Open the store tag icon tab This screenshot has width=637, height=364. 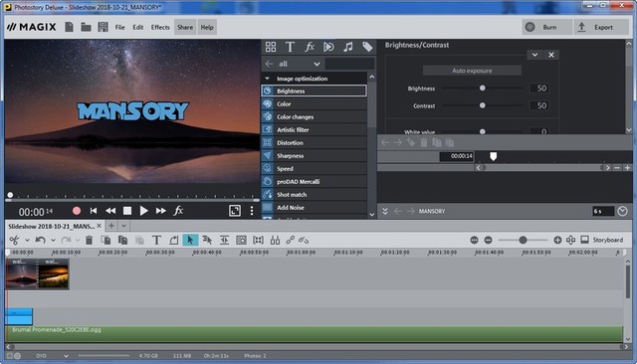pyautogui.click(x=367, y=47)
